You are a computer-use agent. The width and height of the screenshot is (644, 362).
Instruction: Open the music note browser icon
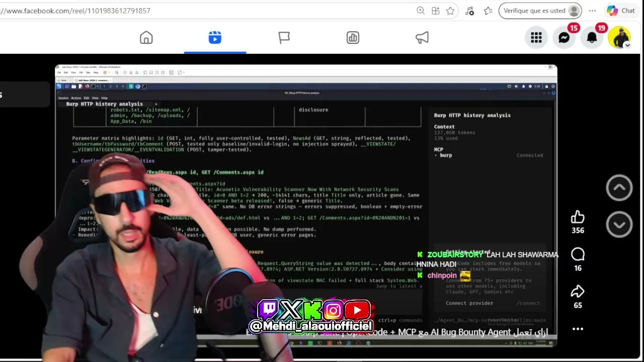[469, 11]
